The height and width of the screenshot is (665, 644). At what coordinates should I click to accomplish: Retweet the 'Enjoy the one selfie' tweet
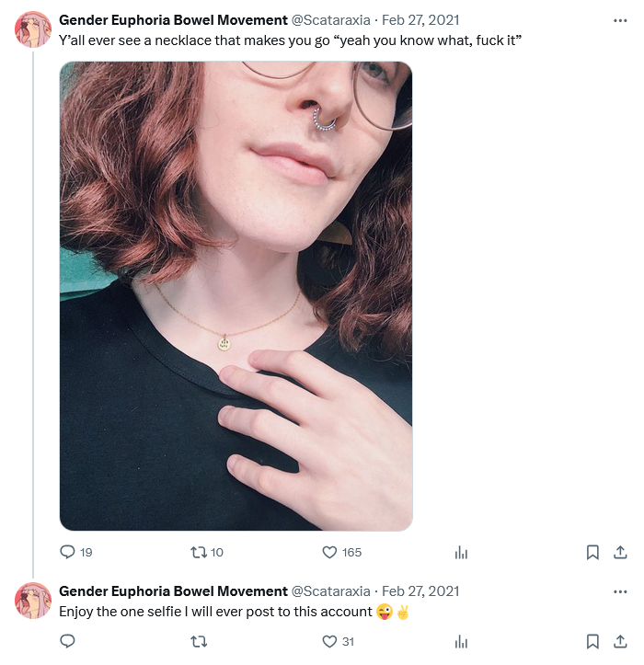(x=197, y=641)
